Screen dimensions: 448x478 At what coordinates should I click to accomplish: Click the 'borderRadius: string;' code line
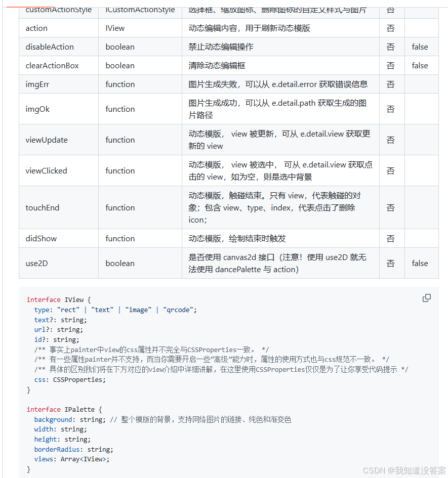[x=73, y=449]
